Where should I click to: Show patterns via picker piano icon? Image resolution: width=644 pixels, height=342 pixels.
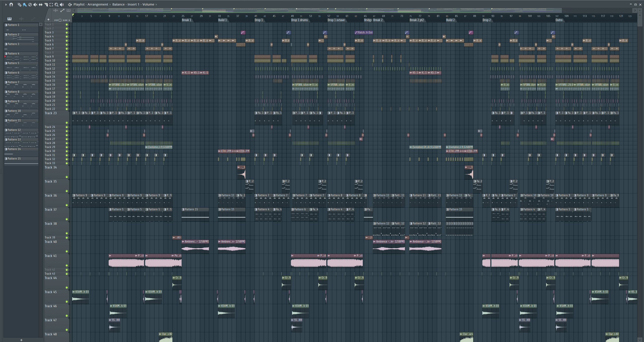[x=10, y=19]
